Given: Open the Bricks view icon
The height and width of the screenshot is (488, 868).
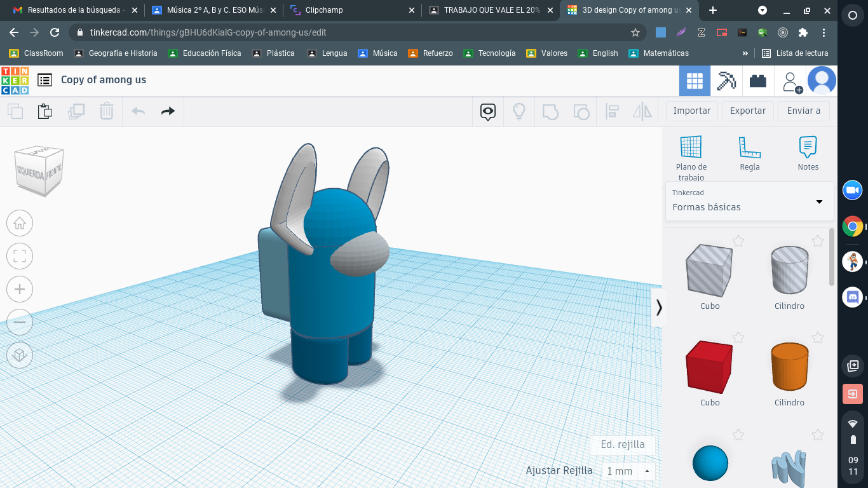Looking at the screenshot, I should pos(757,81).
